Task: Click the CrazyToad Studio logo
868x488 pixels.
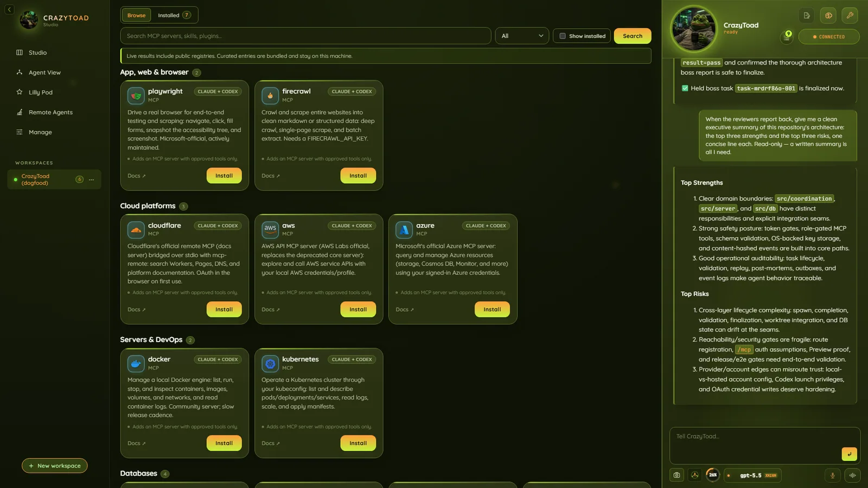Action: click(x=29, y=20)
